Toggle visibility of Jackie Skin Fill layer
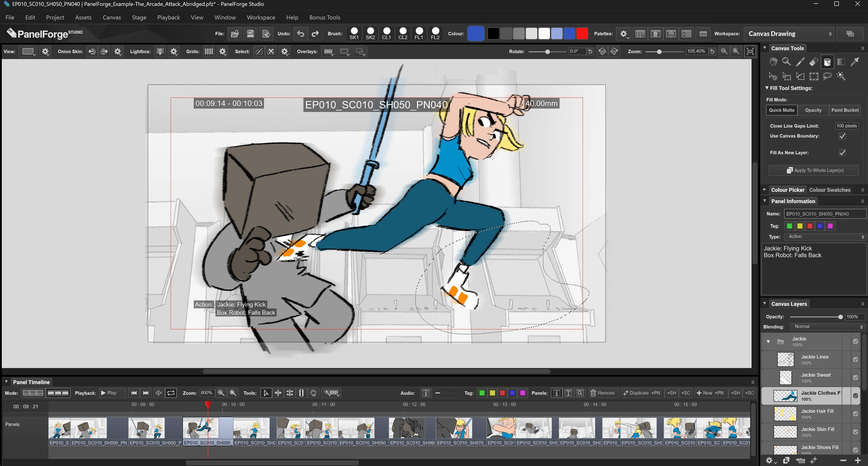The height and width of the screenshot is (466, 868). tap(855, 432)
